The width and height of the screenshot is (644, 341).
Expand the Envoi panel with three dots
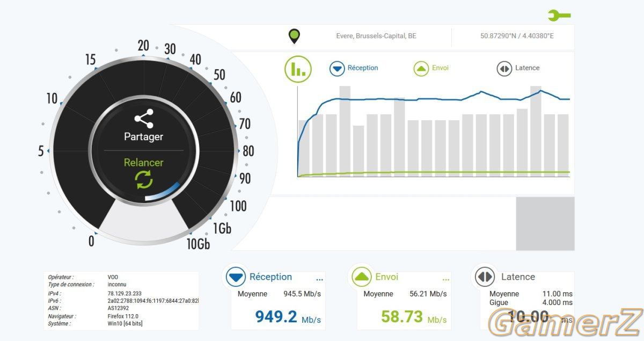pyautogui.click(x=446, y=280)
